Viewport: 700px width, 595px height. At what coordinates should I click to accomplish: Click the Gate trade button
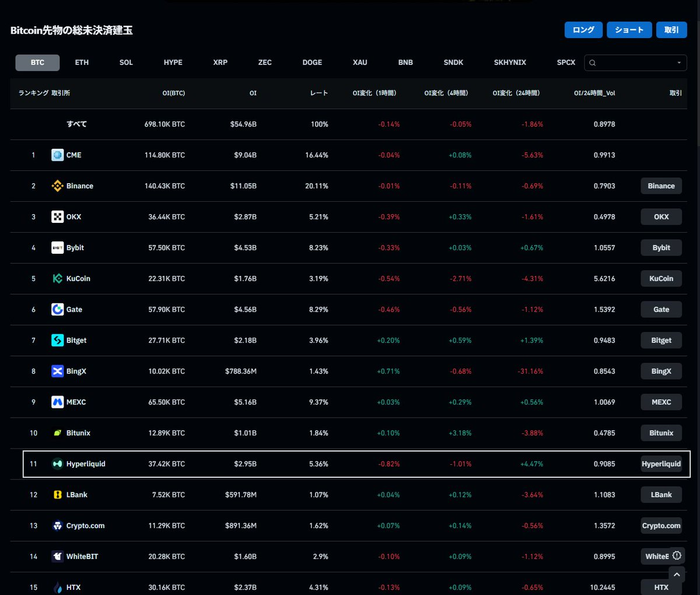pos(661,310)
